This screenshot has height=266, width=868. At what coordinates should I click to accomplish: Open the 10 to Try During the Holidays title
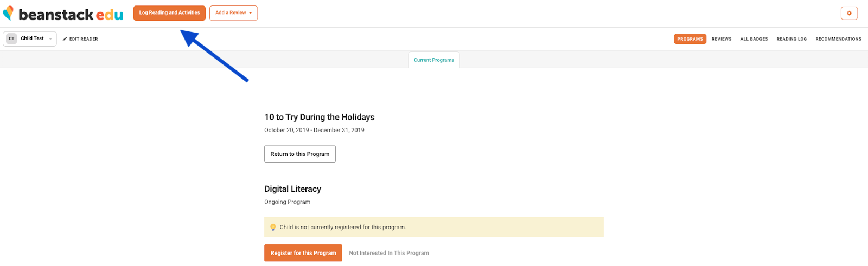pyautogui.click(x=319, y=117)
